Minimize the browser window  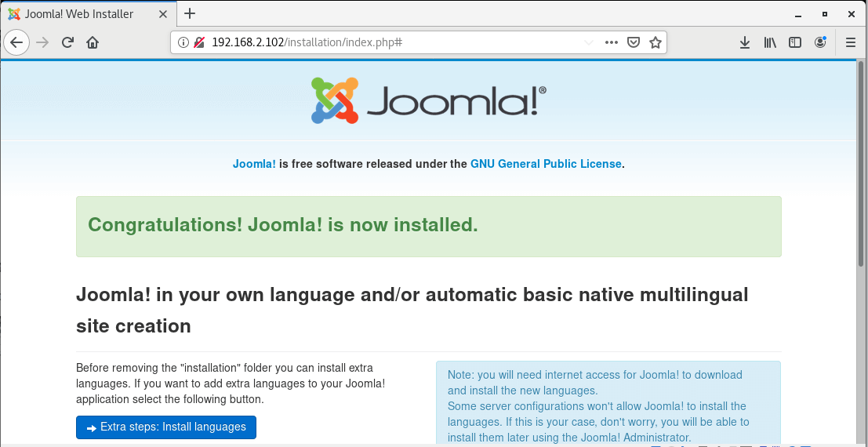pyautogui.click(x=797, y=15)
